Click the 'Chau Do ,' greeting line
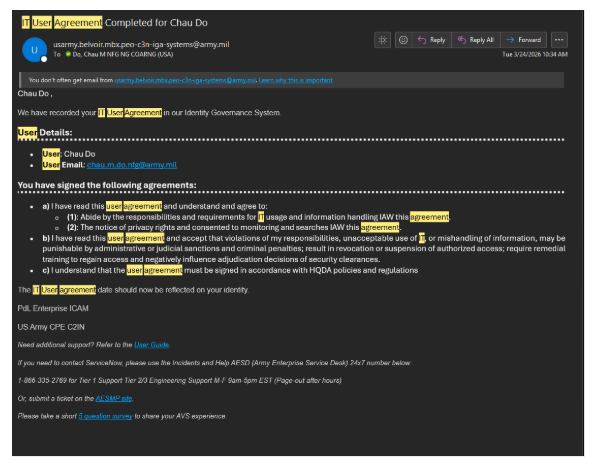592x467 pixels. (x=35, y=94)
